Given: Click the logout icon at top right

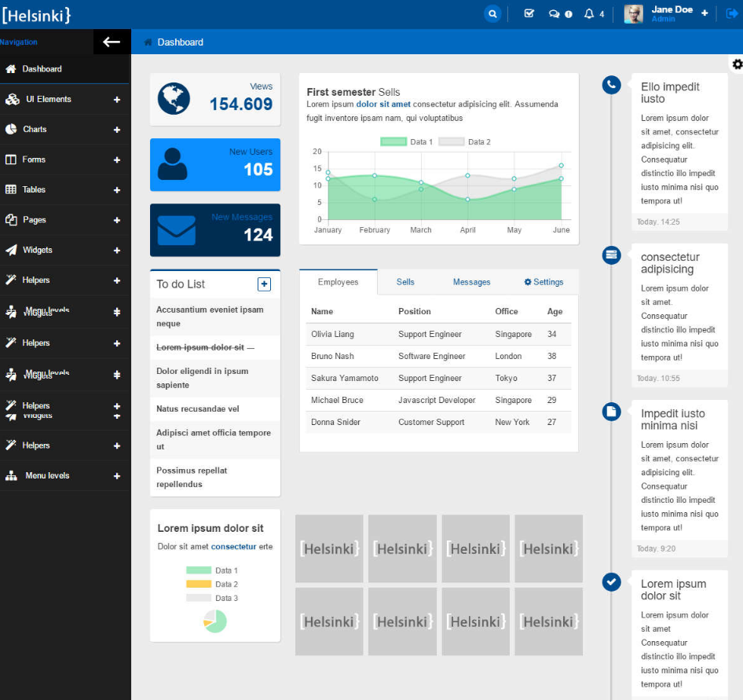Looking at the screenshot, I should (732, 13).
